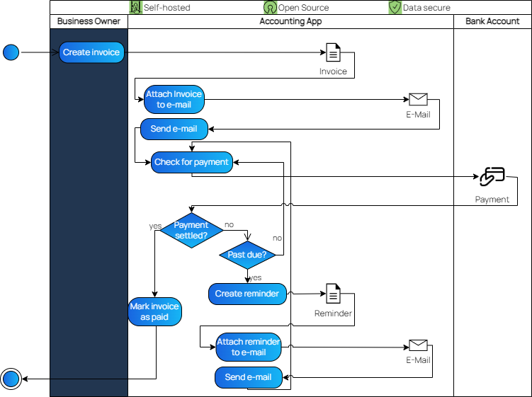The image size is (532, 397).
Task: Select the upper E-Mail envelope icon
Action: point(418,99)
